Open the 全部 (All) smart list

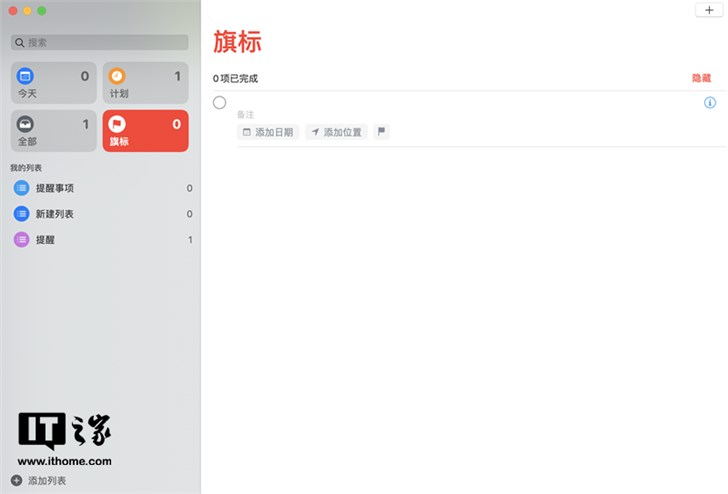click(x=54, y=130)
